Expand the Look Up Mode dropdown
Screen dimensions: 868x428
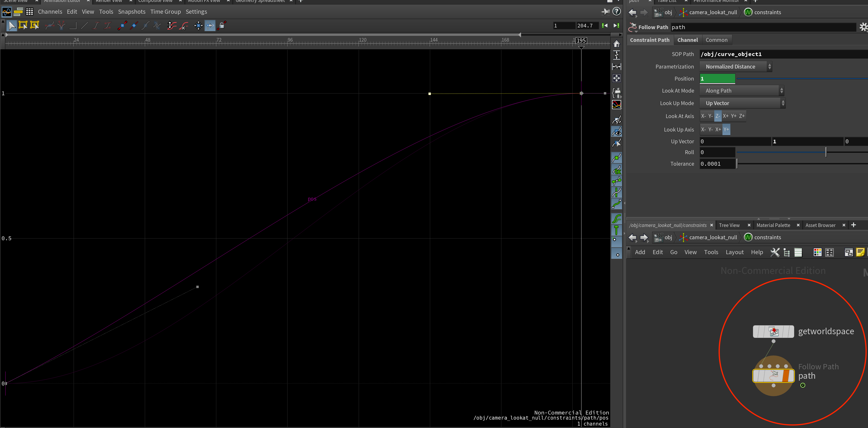[742, 103]
